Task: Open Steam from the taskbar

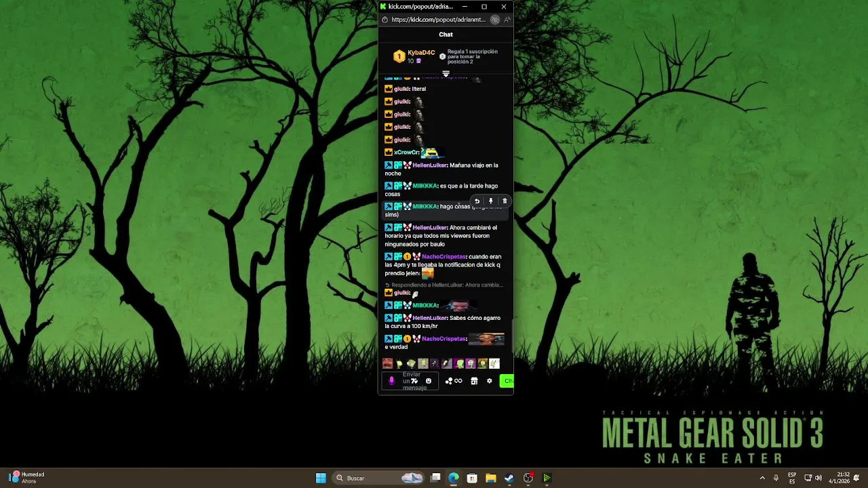Action: tap(509, 478)
